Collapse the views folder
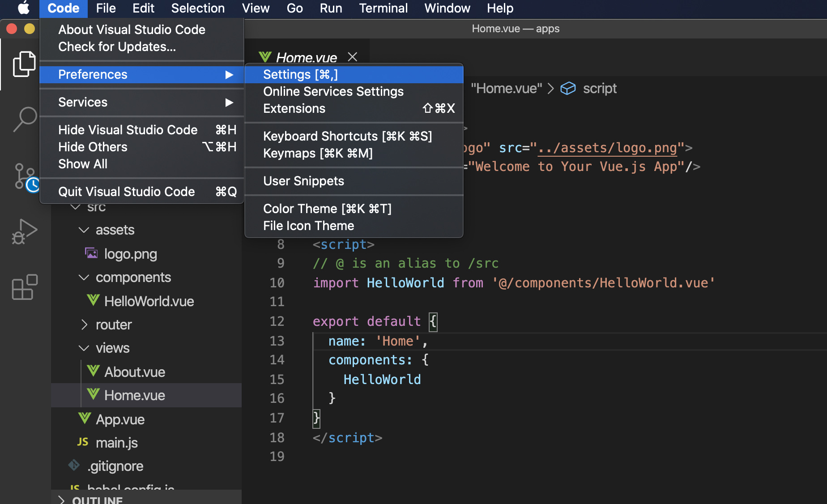827x504 pixels. pyautogui.click(x=84, y=348)
